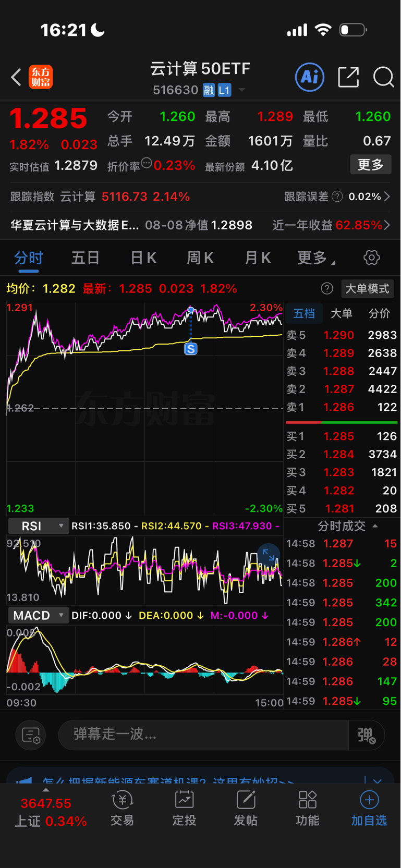Open chart settings gear icon
Image resolution: width=401 pixels, height=868 pixels.
point(371,258)
